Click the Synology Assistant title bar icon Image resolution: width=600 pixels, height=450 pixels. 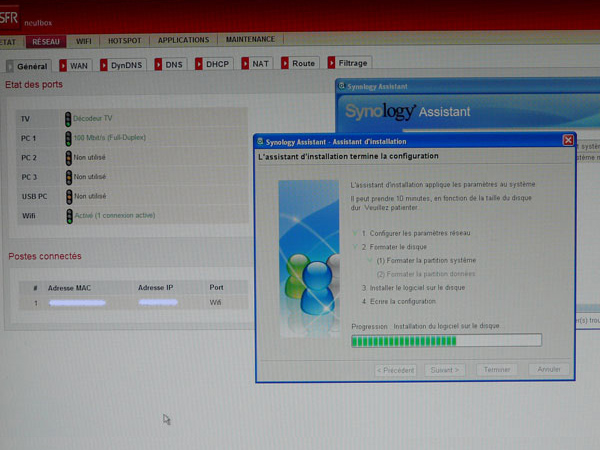pos(341,86)
